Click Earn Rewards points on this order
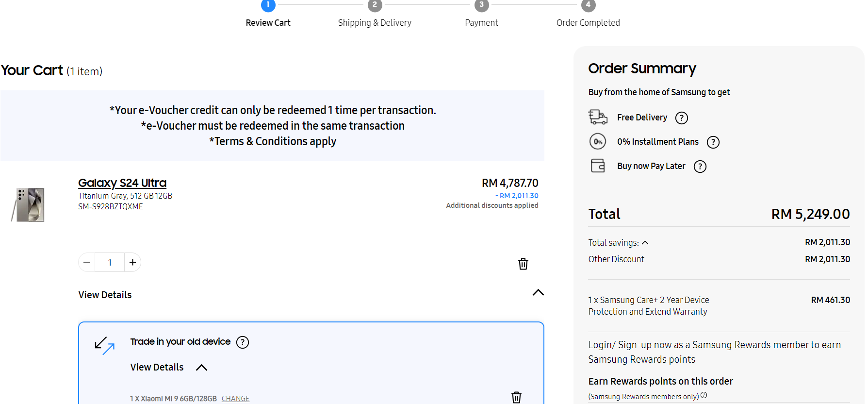 coord(660,381)
